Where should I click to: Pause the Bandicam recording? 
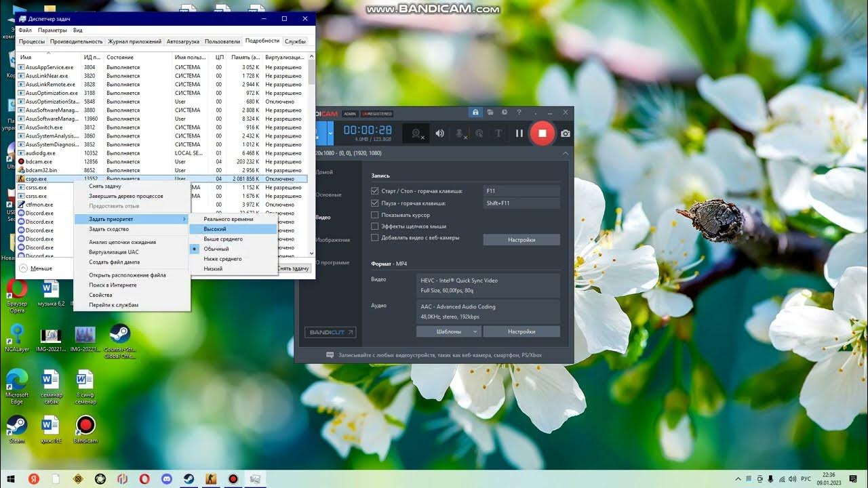pyautogui.click(x=519, y=134)
